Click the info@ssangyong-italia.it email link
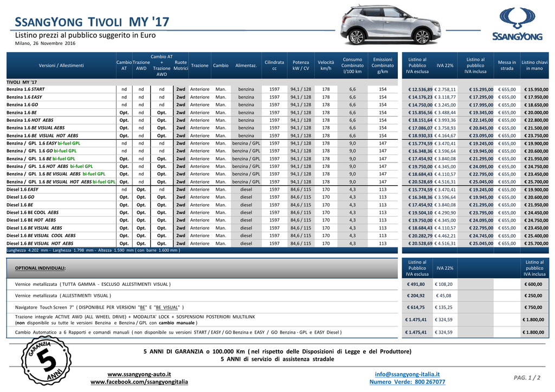 coord(407,374)
